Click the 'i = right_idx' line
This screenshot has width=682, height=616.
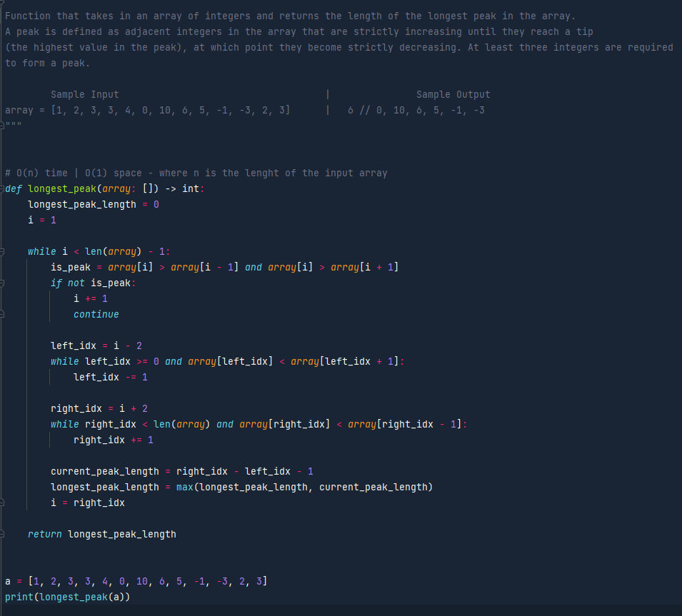[x=88, y=503]
